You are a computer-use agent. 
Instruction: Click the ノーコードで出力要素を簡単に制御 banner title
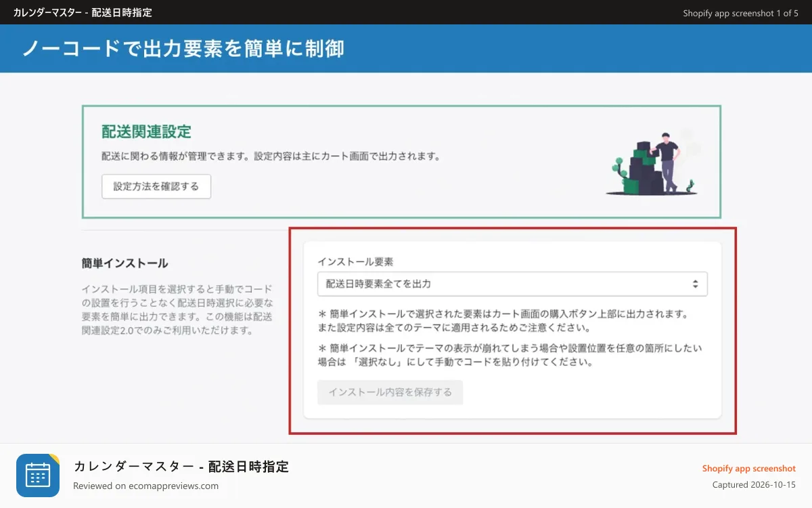[x=183, y=49]
